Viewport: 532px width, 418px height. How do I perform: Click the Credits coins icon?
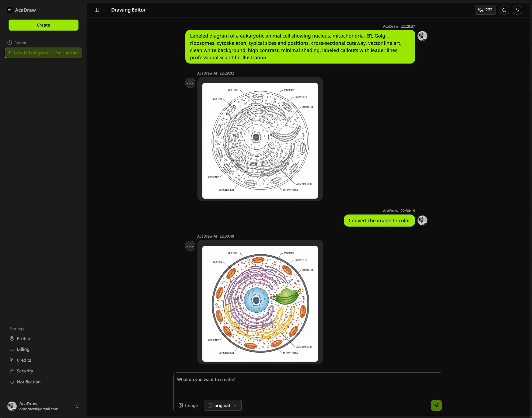click(x=12, y=360)
